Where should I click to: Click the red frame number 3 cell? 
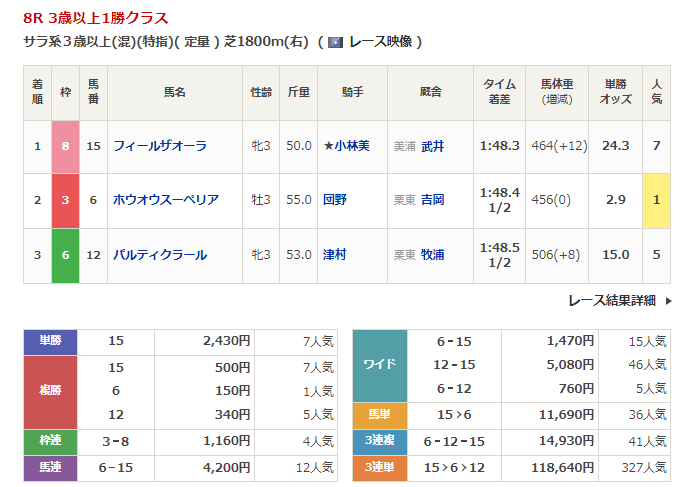tap(66, 200)
